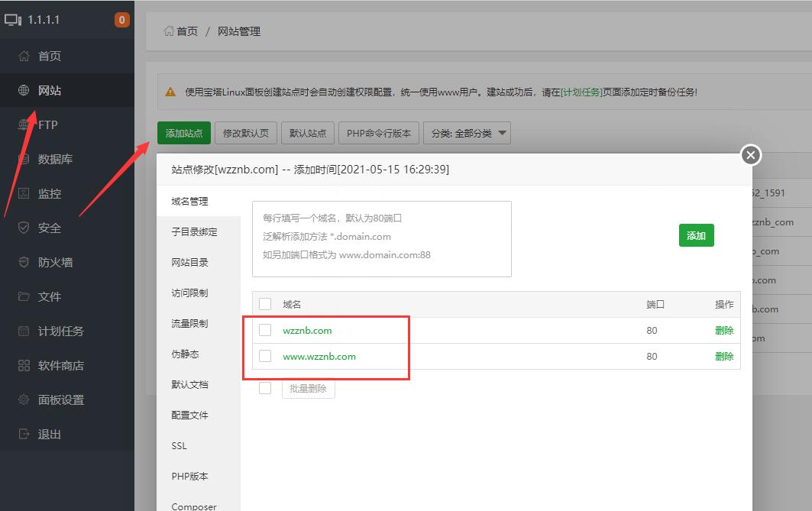The width and height of the screenshot is (812, 511).
Task: Open the 分类: 全部分类 dropdown
Action: coord(467,133)
